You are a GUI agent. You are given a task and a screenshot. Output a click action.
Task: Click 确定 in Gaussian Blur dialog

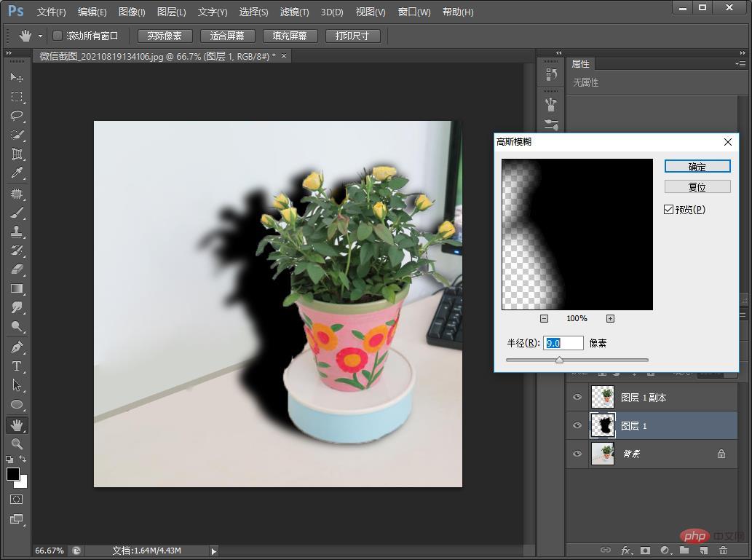click(x=697, y=167)
